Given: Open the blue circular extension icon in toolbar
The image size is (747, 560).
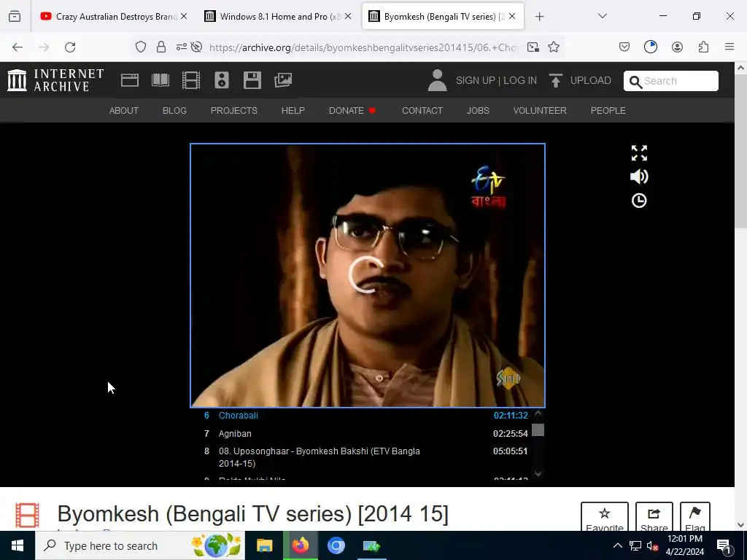Looking at the screenshot, I should coord(651,47).
